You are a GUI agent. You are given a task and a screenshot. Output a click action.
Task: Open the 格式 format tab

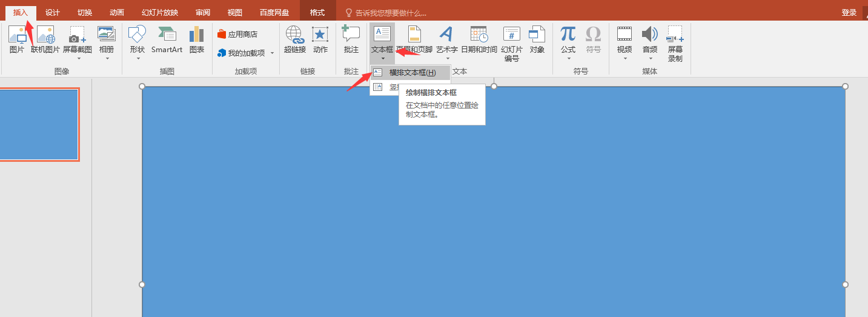[317, 13]
